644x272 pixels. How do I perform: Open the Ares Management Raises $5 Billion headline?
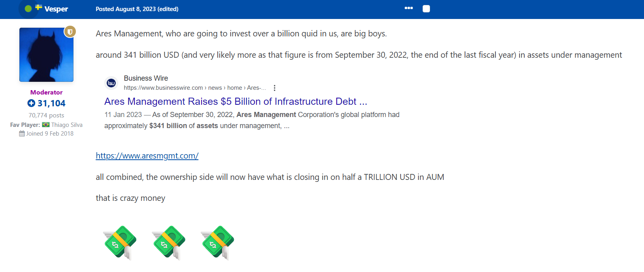235,102
